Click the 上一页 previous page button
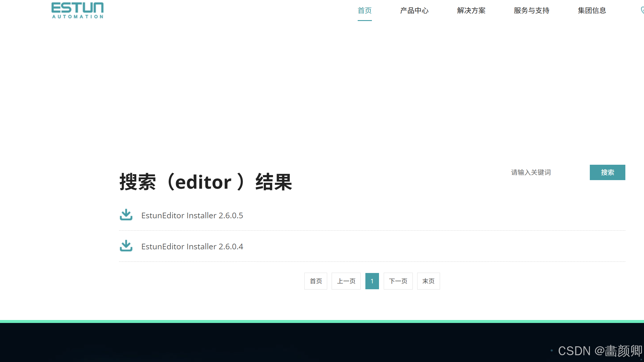 (346, 281)
